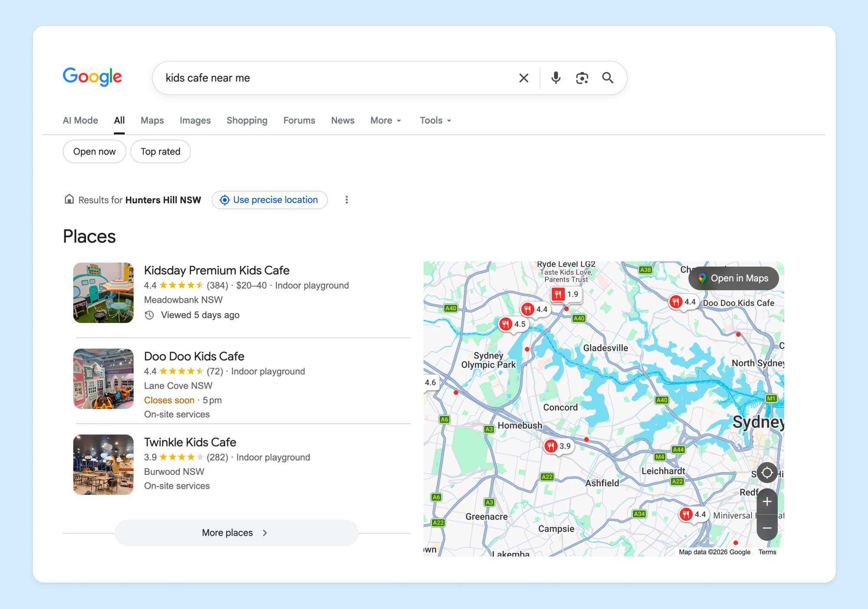Zoom in on the map with the plus icon
This screenshot has height=609, width=868.
[x=767, y=502]
